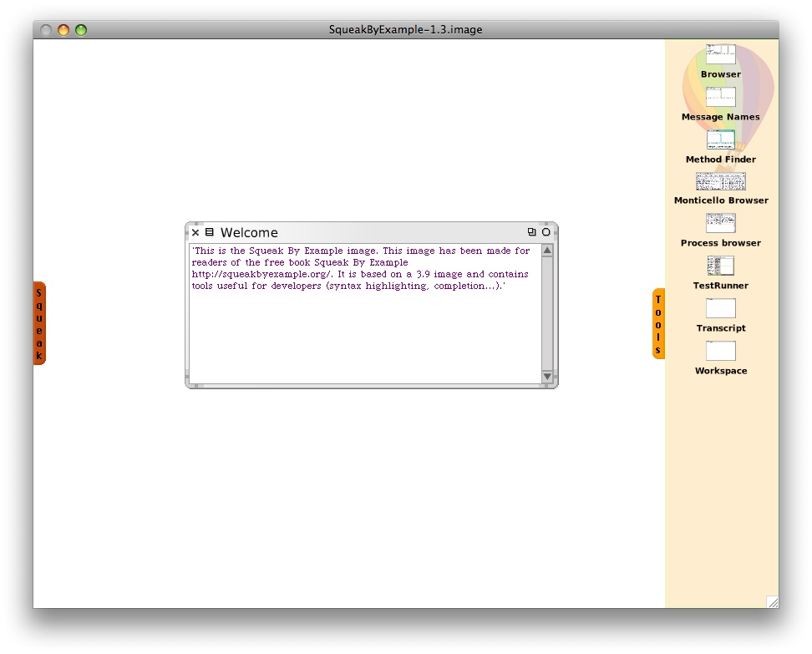
Task: Click the window resize grip corner
Action: (773, 602)
